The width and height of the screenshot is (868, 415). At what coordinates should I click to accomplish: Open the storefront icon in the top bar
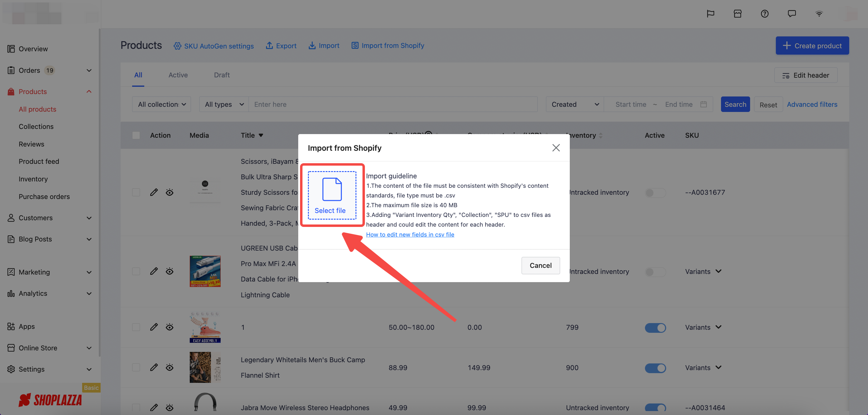click(738, 14)
